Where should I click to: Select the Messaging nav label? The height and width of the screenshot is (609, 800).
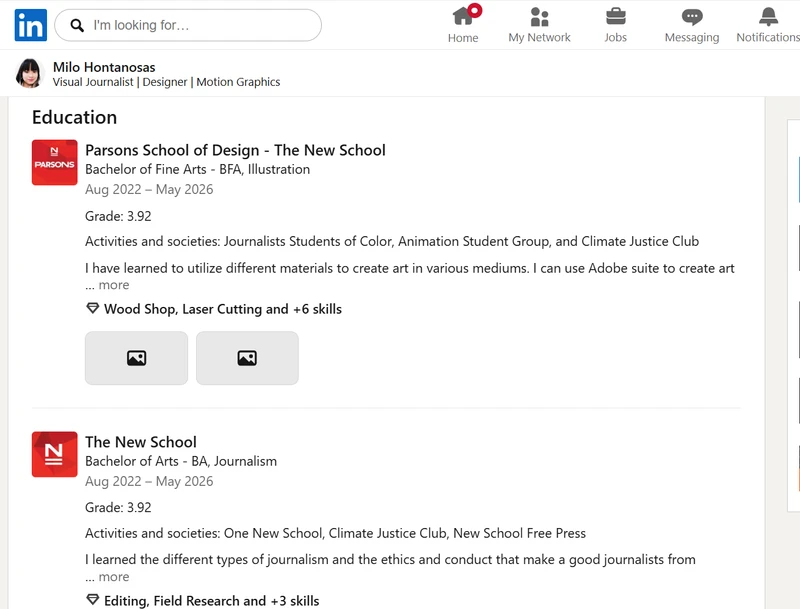[x=692, y=38]
